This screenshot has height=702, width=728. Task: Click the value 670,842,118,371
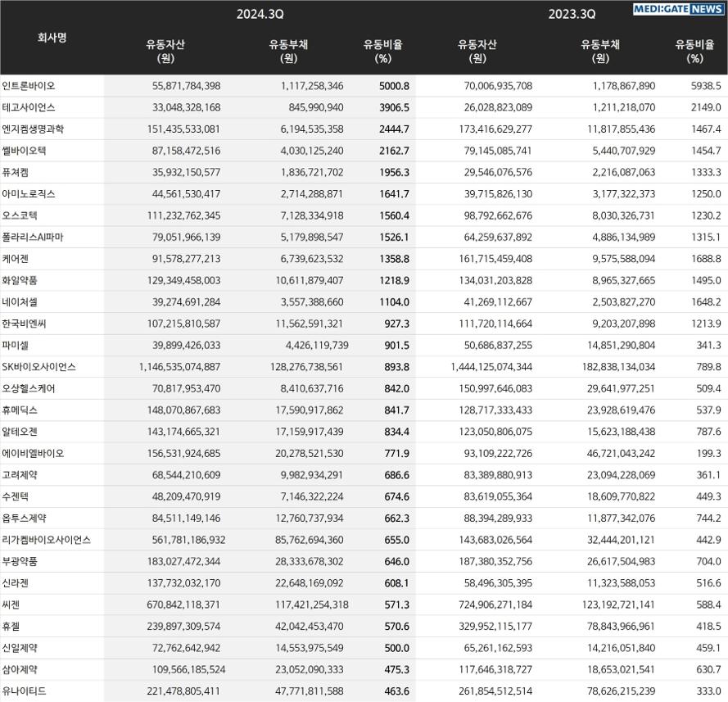tap(183, 605)
